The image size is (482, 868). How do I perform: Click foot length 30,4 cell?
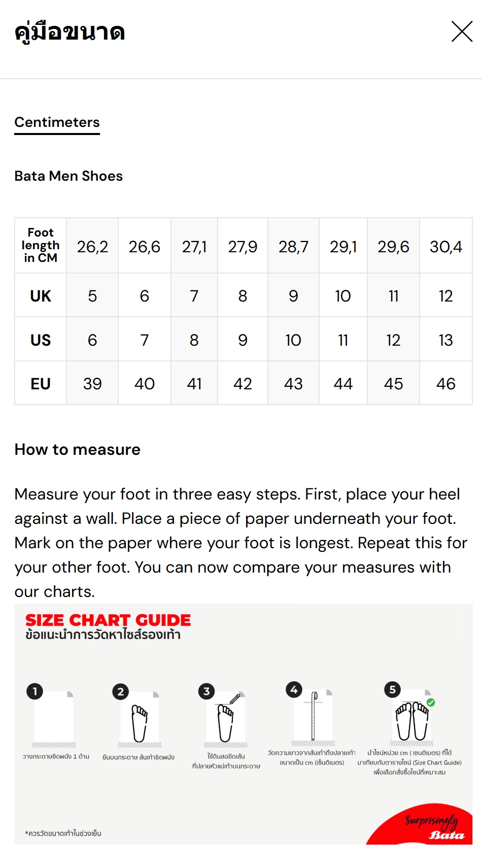tap(445, 247)
